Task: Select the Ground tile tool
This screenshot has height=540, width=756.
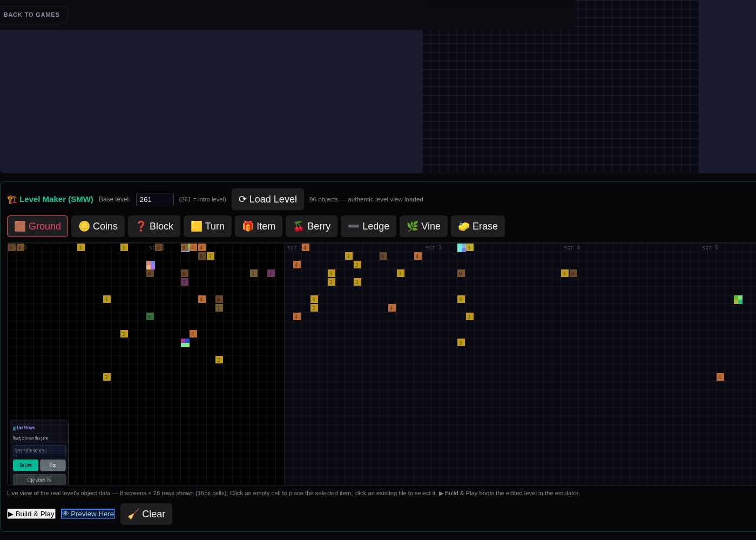Action: pyautogui.click(x=37, y=226)
